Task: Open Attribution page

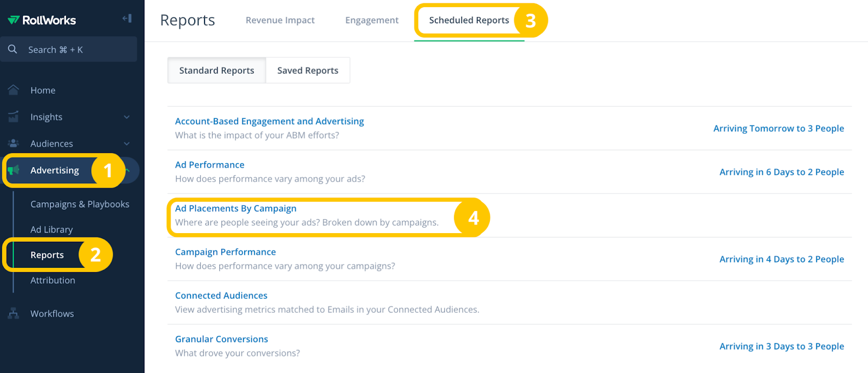Action: point(53,280)
